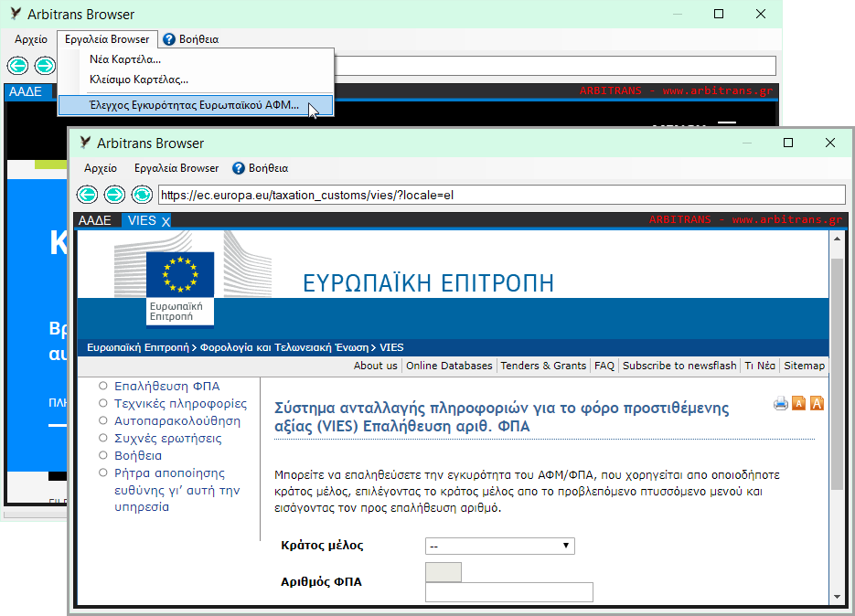Close the front Arbitrans Browser window
The image size is (855, 616).
[x=830, y=143]
